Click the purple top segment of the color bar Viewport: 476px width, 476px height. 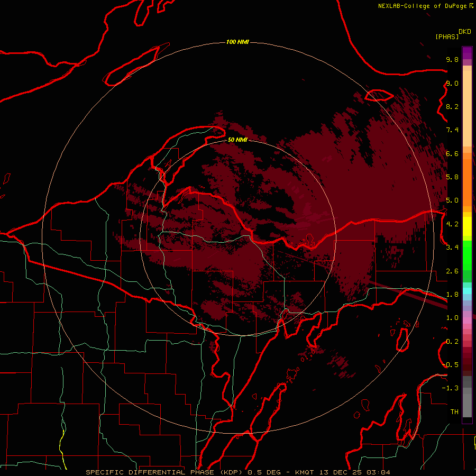pyautogui.click(x=467, y=53)
